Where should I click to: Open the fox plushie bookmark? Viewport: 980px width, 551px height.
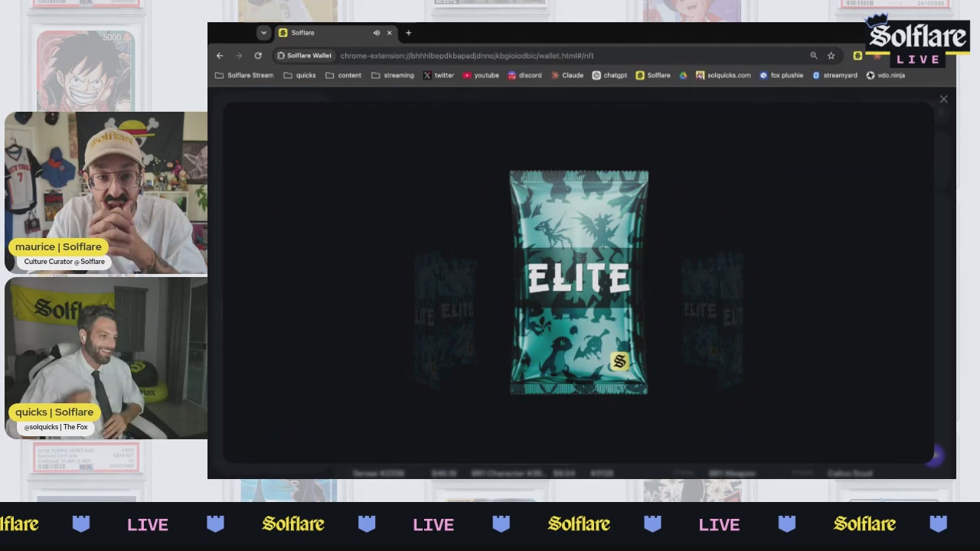tap(781, 75)
